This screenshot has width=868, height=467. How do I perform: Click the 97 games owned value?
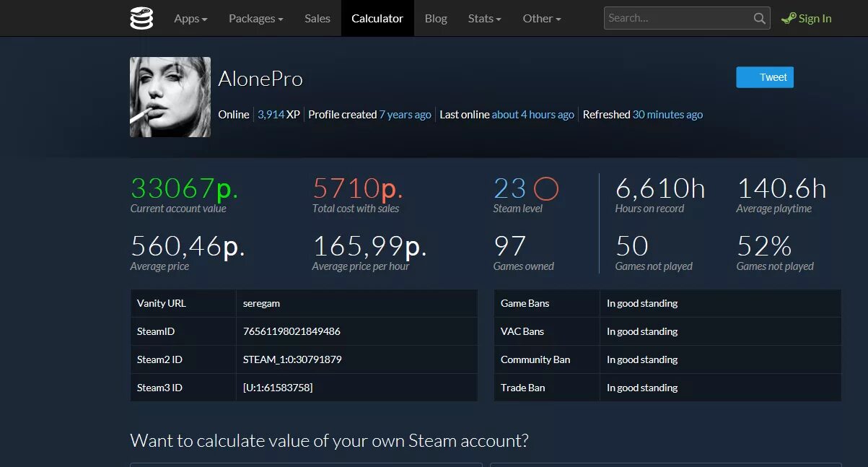pyautogui.click(x=510, y=247)
